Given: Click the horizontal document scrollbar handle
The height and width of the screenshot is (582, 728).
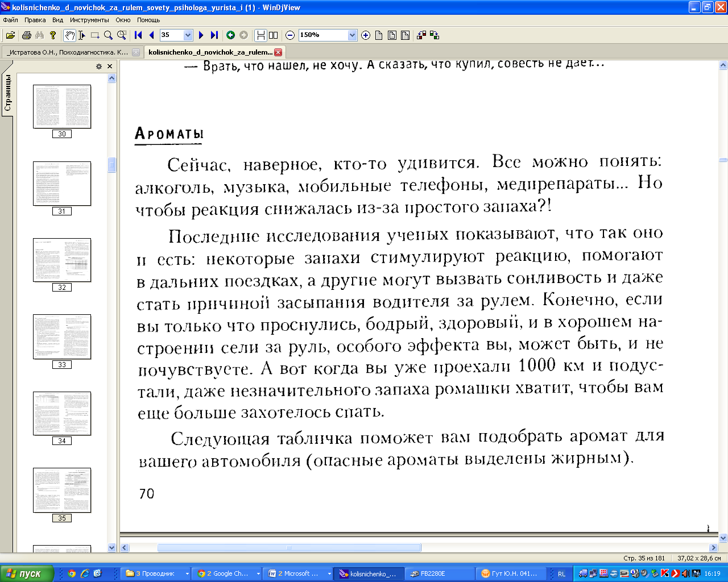Looking at the screenshot, I should 289,548.
